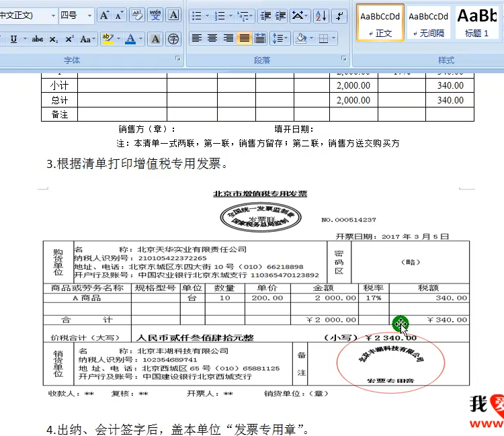Click the 填开日期 text
This screenshot has height=436, width=504.
tap(294, 129)
